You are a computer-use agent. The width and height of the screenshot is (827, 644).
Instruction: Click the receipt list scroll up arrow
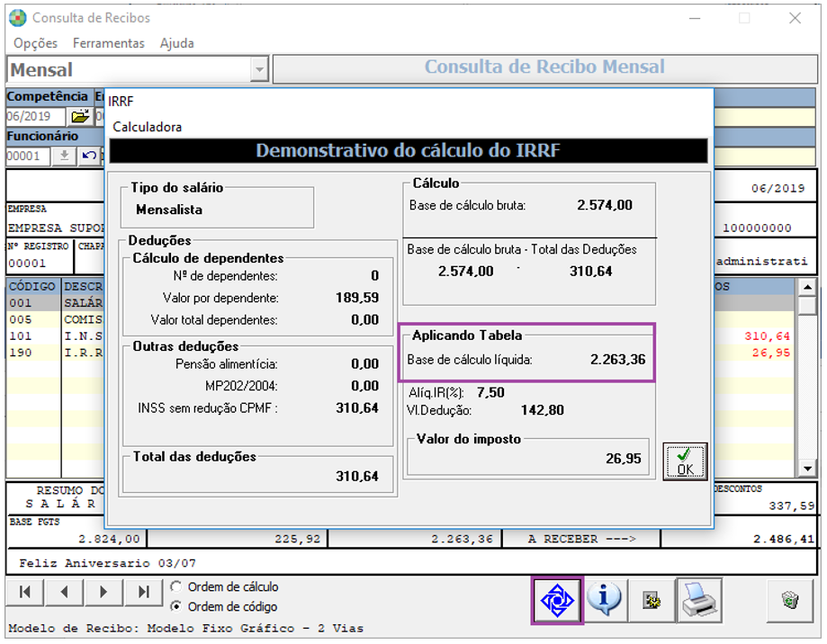pos(807,287)
